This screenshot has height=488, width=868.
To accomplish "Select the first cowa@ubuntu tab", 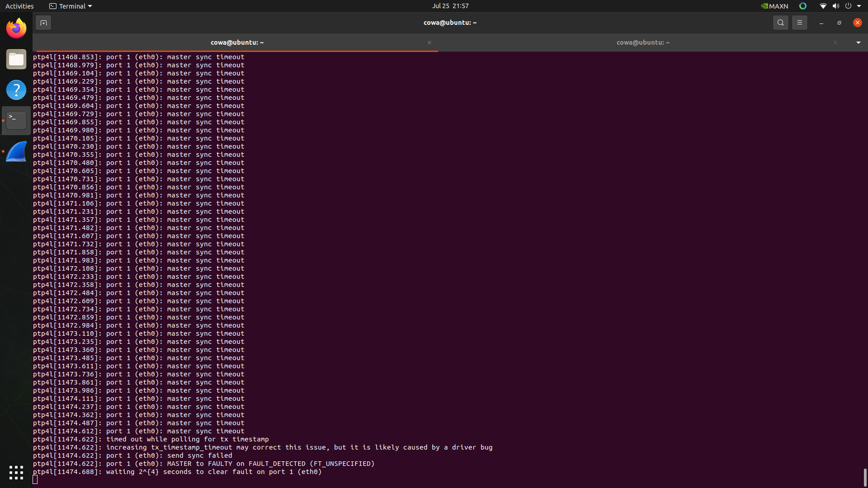I will point(237,42).
